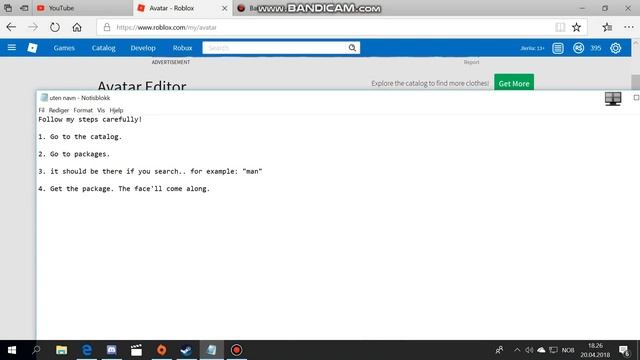Open volume control in system tray

tap(529, 350)
